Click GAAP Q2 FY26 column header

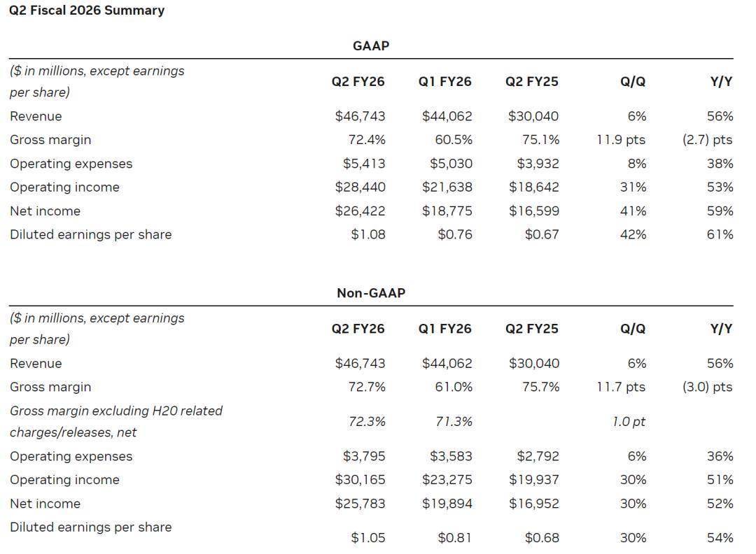click(358, 81)
